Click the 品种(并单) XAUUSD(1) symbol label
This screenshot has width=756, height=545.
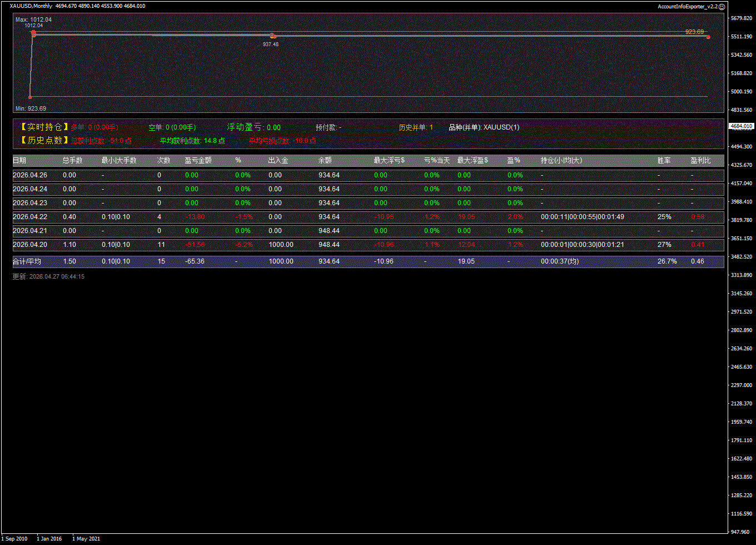coord(484,127)
